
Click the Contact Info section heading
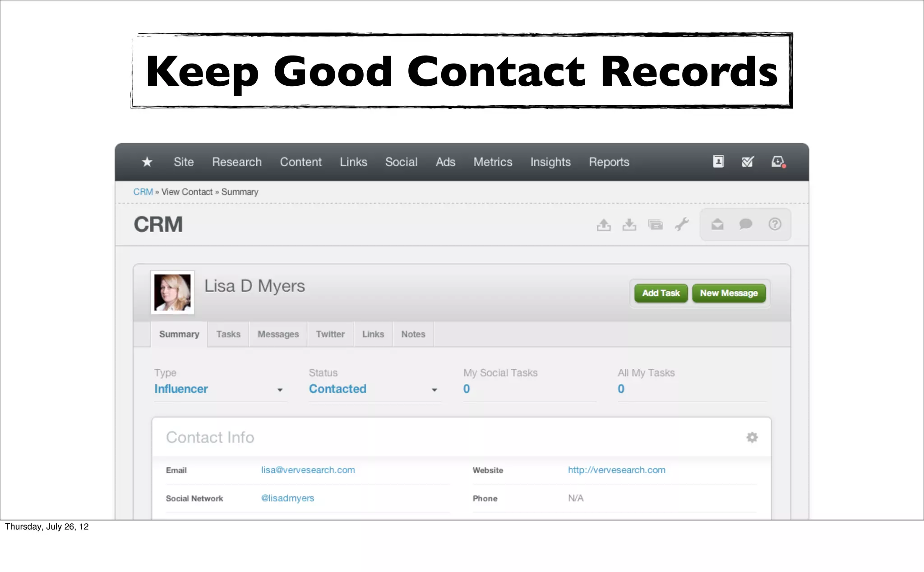[x=210, y=437]
